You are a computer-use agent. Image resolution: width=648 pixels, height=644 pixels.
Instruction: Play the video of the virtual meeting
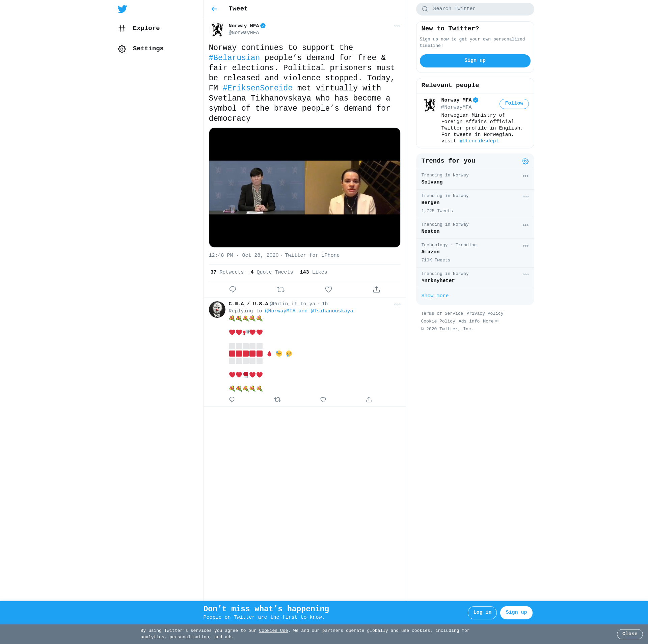click(304, 188)
